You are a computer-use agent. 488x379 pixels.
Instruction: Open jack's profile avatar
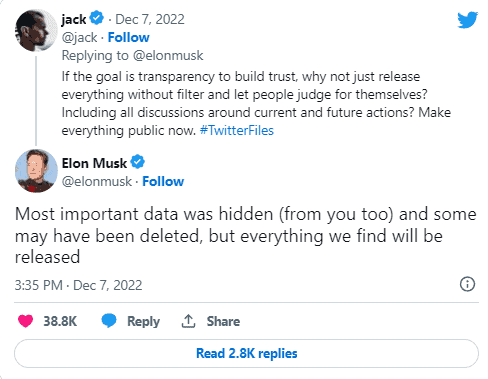36,30
